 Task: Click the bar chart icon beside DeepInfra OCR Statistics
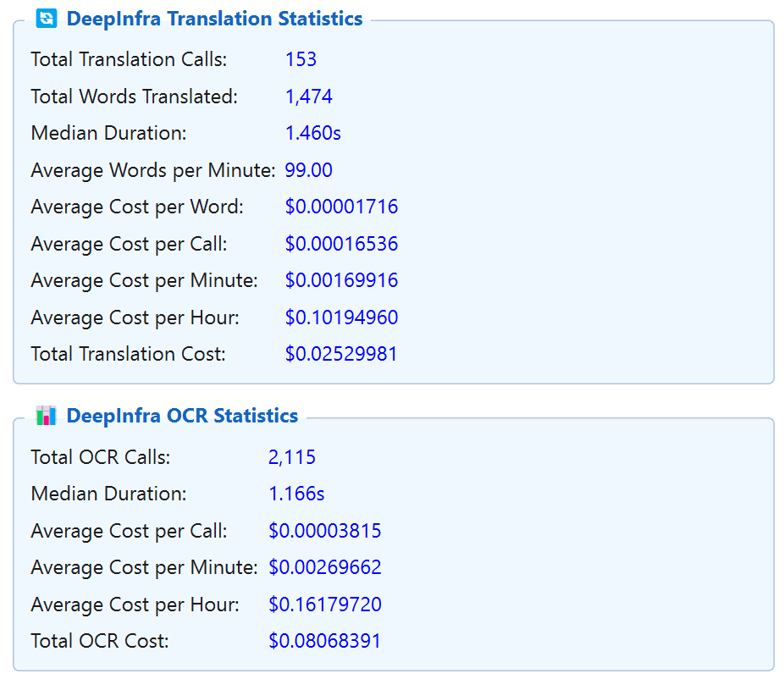click(x=46, y=416)
